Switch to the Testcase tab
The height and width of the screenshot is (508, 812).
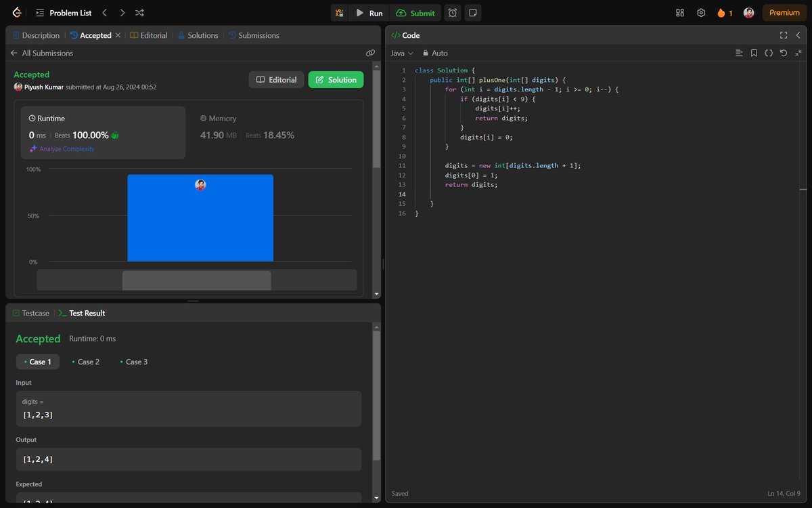31,313
